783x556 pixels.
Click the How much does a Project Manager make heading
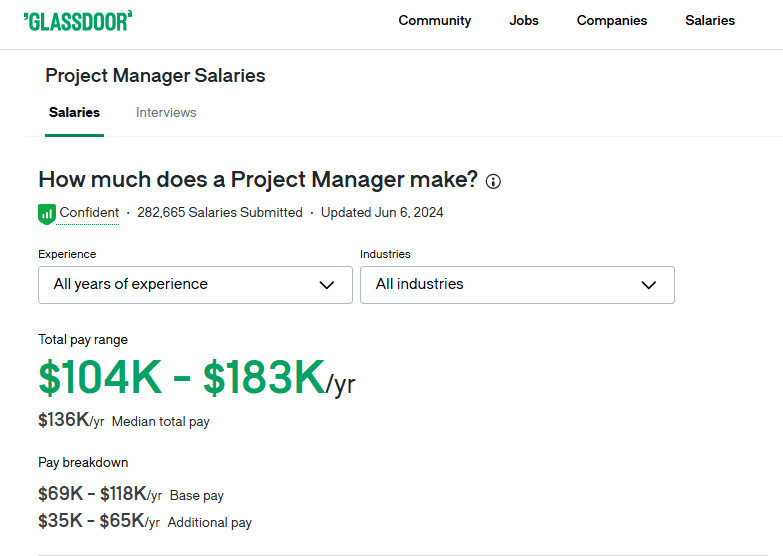[258, 179]
